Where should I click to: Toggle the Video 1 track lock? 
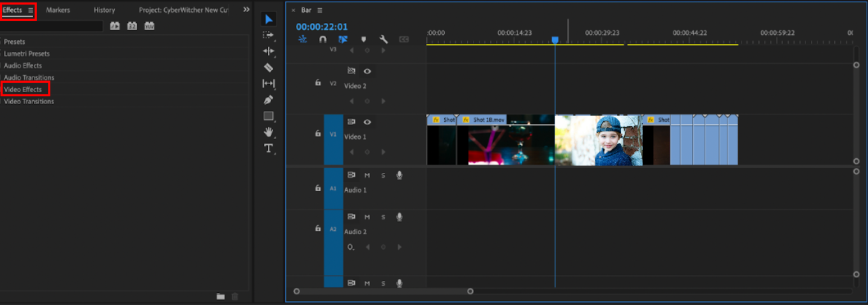[x=318, y=134]
